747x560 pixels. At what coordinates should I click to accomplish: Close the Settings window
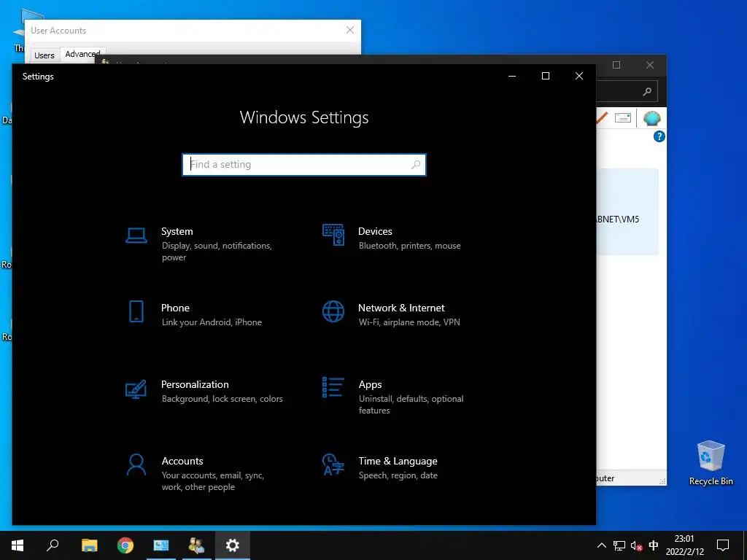tap(578, 76)
